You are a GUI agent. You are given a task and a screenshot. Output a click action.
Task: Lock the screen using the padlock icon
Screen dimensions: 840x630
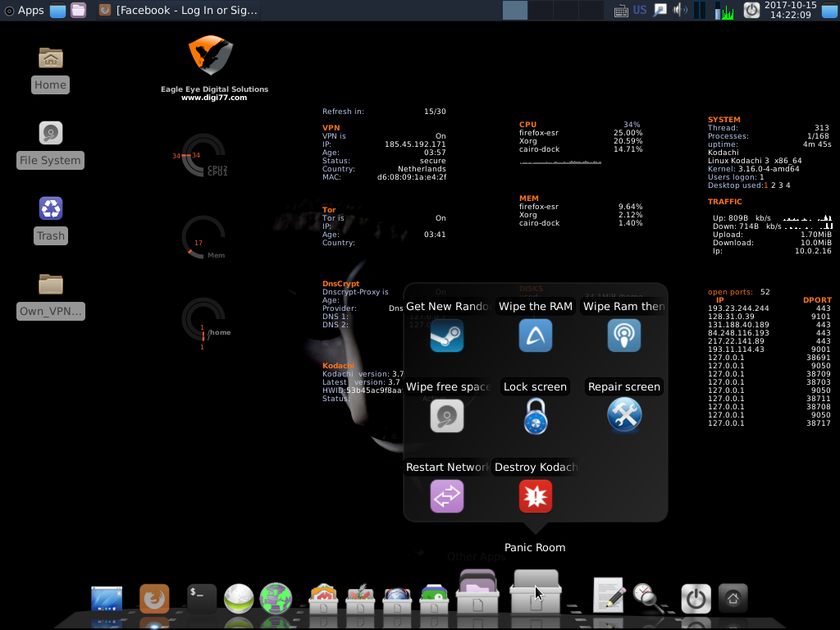[x=535, y=416]
